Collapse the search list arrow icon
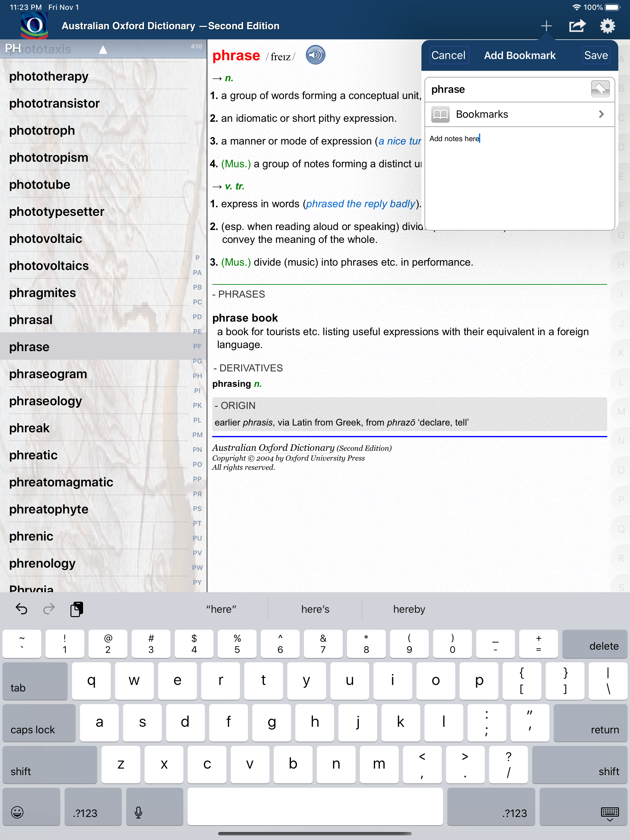This screenshot has height=840, width=630. tap(103, 50)
